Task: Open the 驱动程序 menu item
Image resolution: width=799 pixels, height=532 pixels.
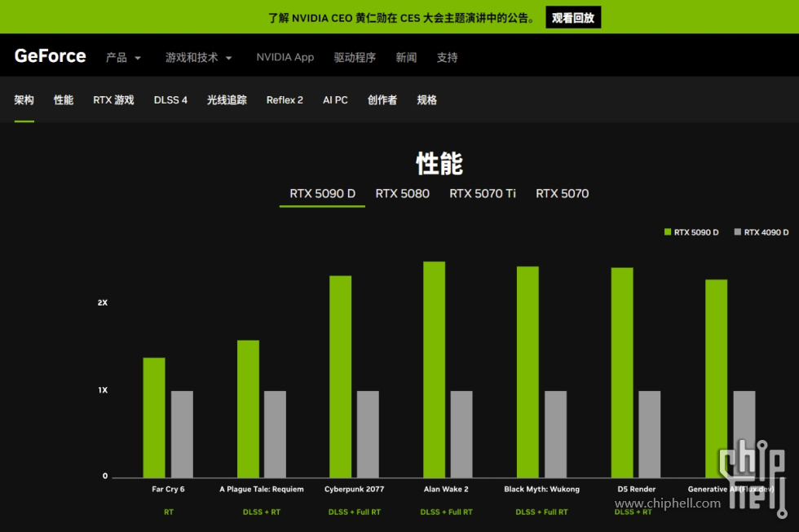Action: pyautogui.click(x=355, y=58)
